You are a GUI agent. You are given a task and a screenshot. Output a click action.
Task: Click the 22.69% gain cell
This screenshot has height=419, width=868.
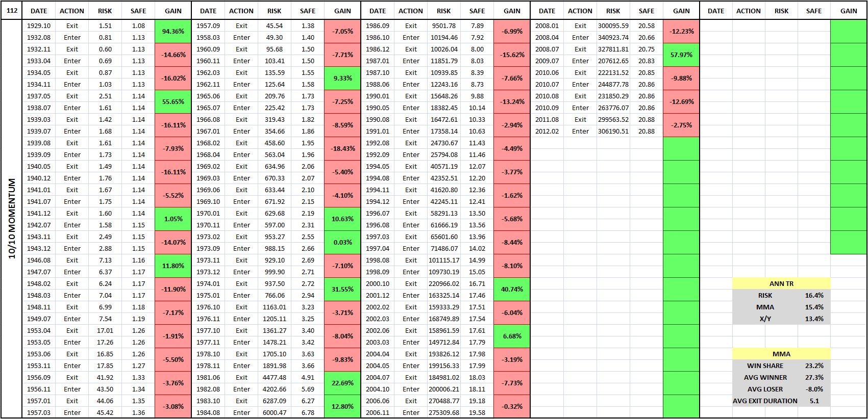[x=342, y=383]
